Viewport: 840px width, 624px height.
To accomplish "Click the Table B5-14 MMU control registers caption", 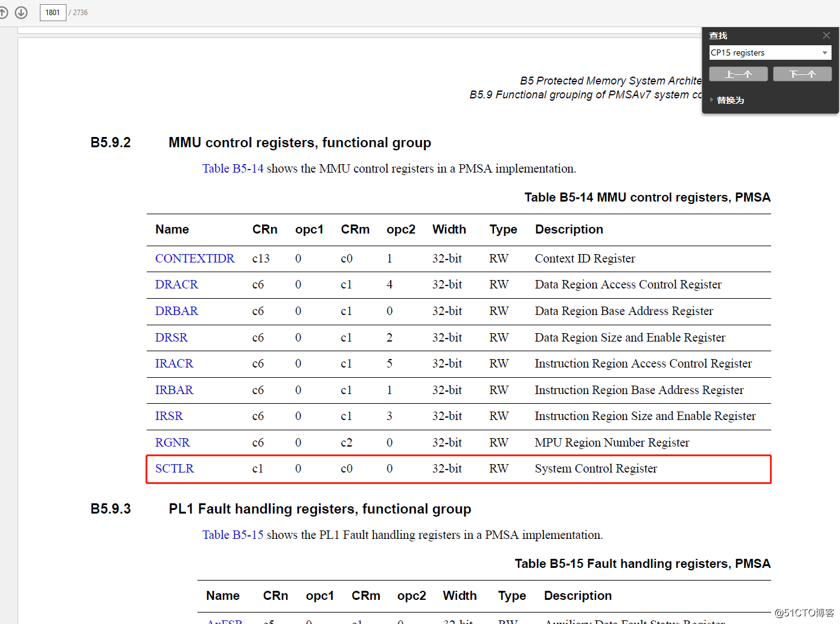I will coord(647,197).
